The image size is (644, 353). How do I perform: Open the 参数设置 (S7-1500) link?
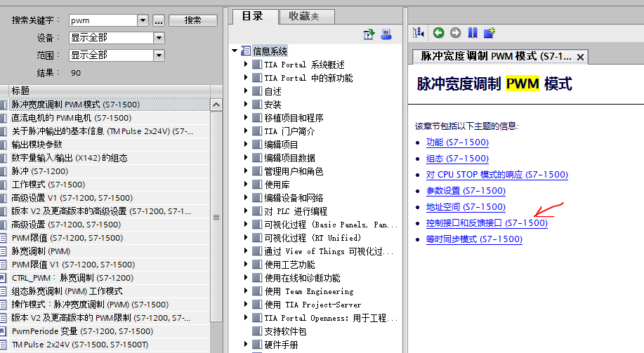click(x=466, y=190)
